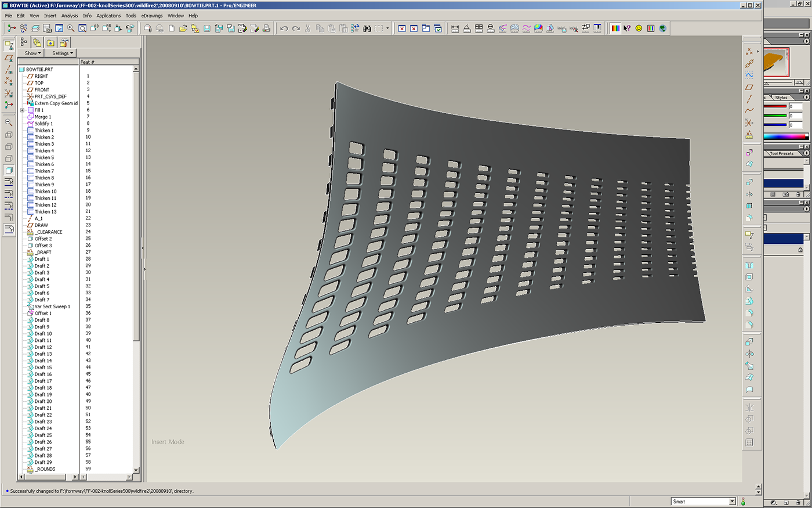This screenshot has height=508, width=812.
Task: Open the Analysis menu
Action: 70,16
